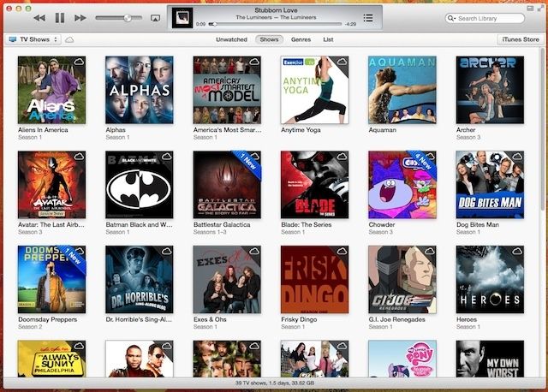Click the Stubborn Love album artwork thumbnail
The width and height of the screenshot is (548, 392).
[x=183, y=17]
